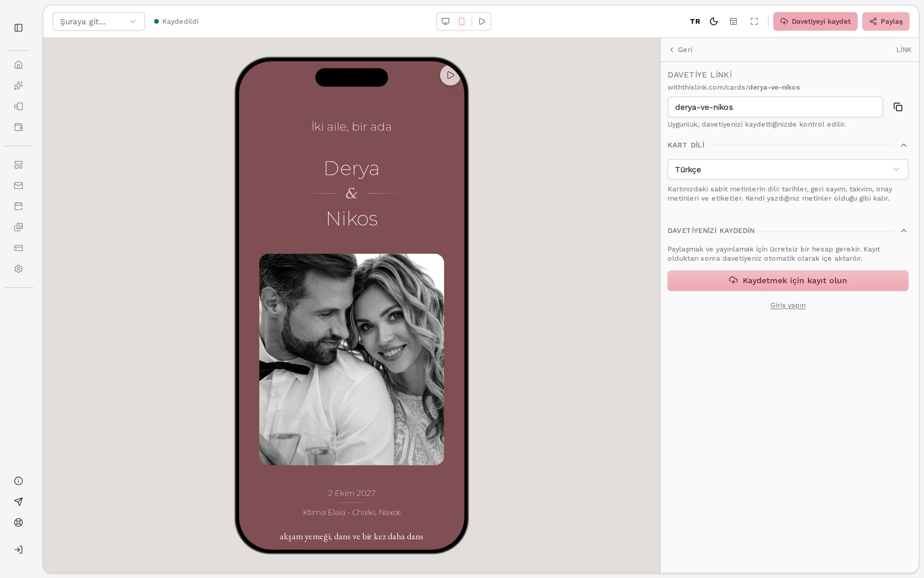Select the "2 Ekim 2027" date text

coord(352,493)
